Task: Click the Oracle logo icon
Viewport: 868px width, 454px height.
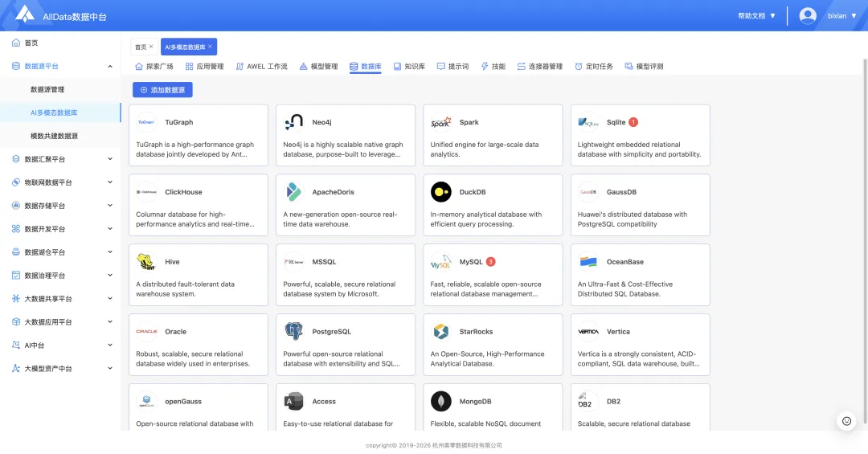Action: click(146, 332)
